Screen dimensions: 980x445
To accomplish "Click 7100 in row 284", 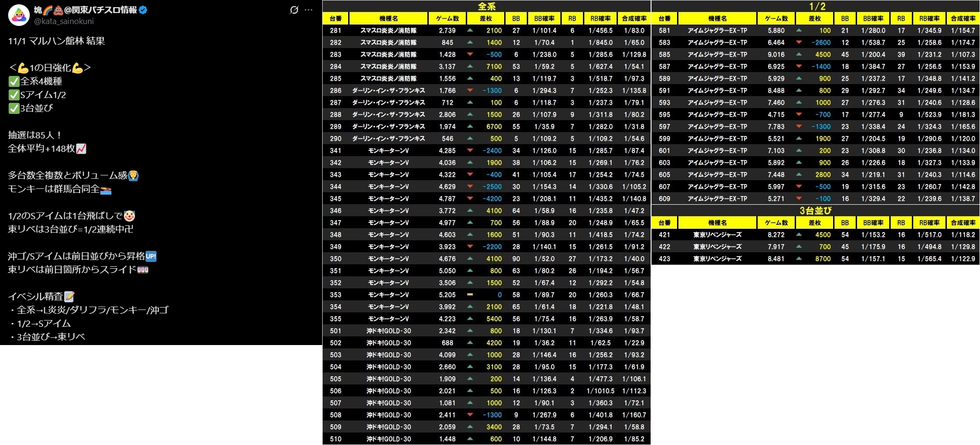I will coord(494,66).
